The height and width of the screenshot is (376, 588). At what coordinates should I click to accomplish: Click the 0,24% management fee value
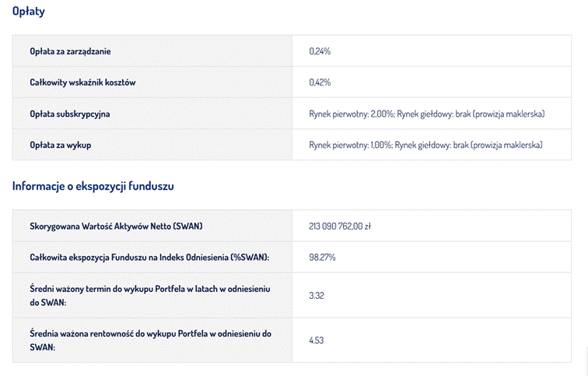click(x=320, y=51)
